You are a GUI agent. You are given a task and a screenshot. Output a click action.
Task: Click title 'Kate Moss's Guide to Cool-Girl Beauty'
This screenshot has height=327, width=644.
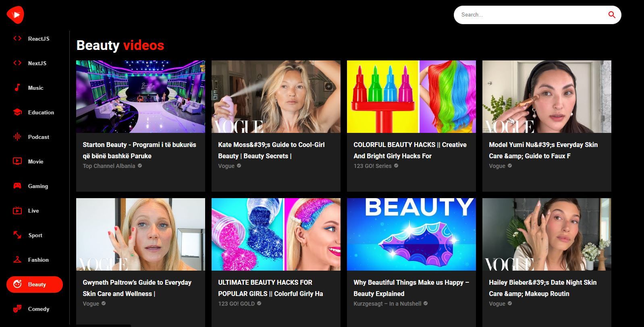pyautogui.click(x=271, y=150)
